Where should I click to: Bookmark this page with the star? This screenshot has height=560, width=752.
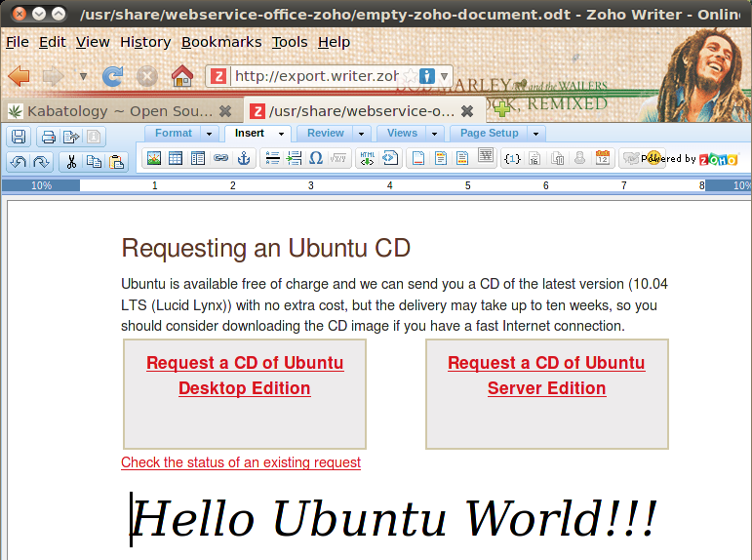(x=410, y=76)
